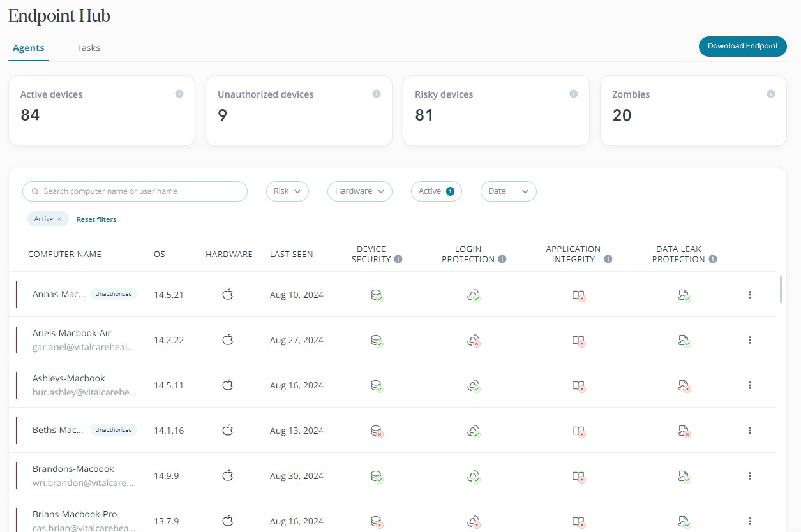Click Application Integrity status icon for Beths-Mac
The width and height of the screenshot is (801, 532).
(x=579, y=431)
